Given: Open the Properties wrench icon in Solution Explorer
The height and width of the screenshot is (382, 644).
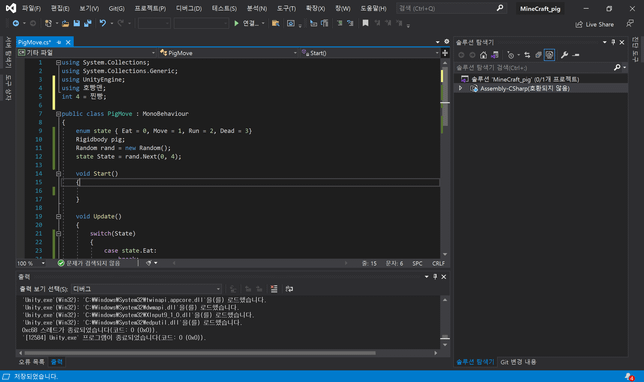Looking at the screenshot, I should (564, 55).
